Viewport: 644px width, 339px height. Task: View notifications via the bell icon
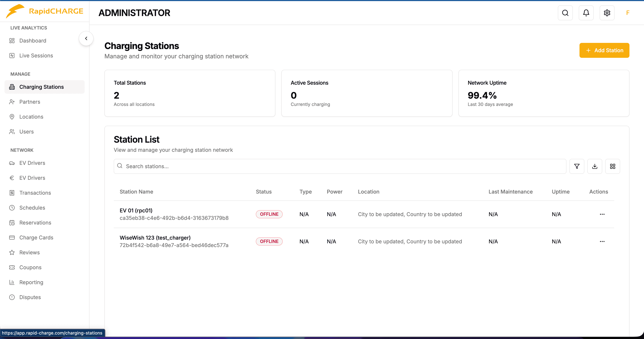tap(586, 13)
